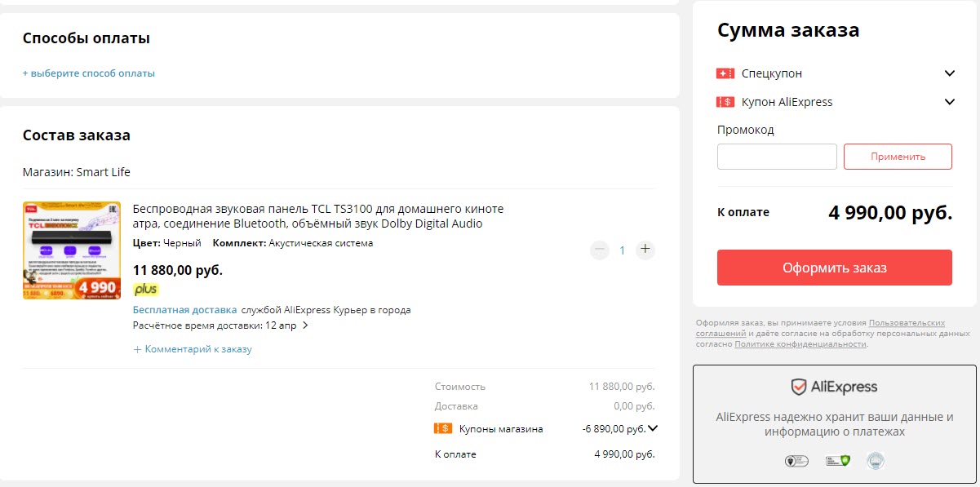Expand the Спецкупон section
Viewport: 980px width, 487px height.
(x=949, y=73)
